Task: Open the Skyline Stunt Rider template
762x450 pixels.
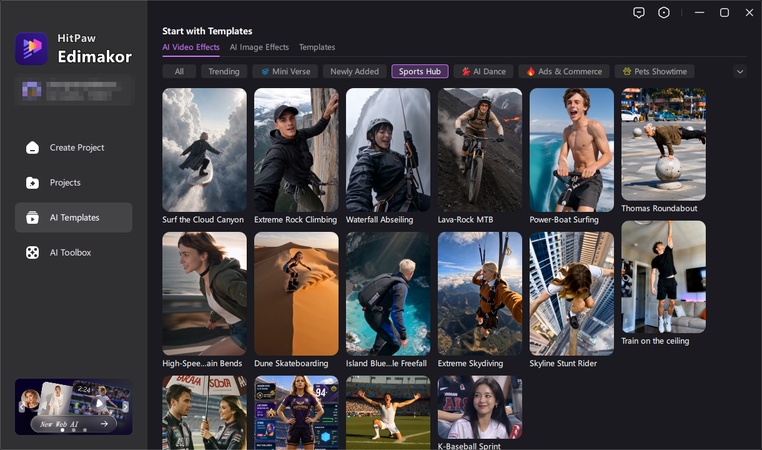Action: tap(572, 294)
